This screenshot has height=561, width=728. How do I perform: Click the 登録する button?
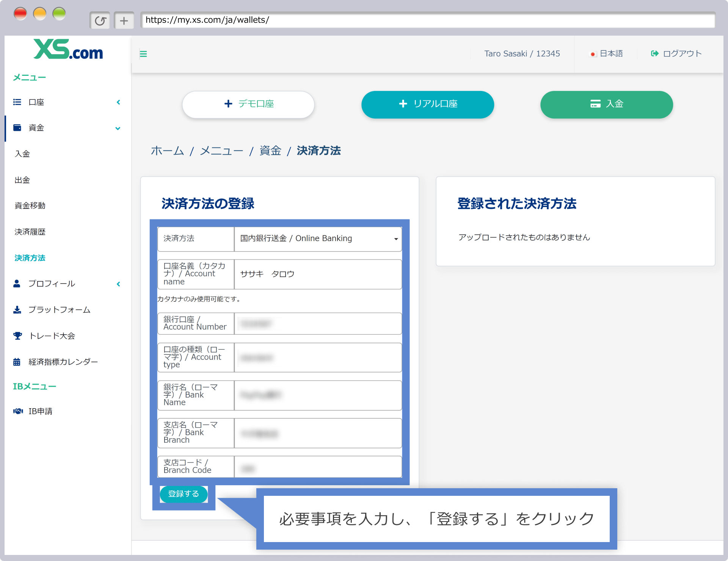(184, 494)
